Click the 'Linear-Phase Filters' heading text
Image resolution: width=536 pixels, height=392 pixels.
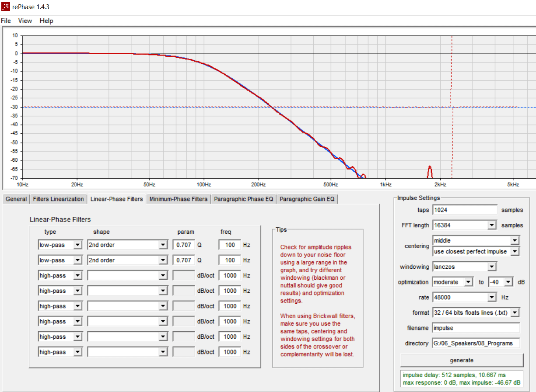click(x=60, y=219)
